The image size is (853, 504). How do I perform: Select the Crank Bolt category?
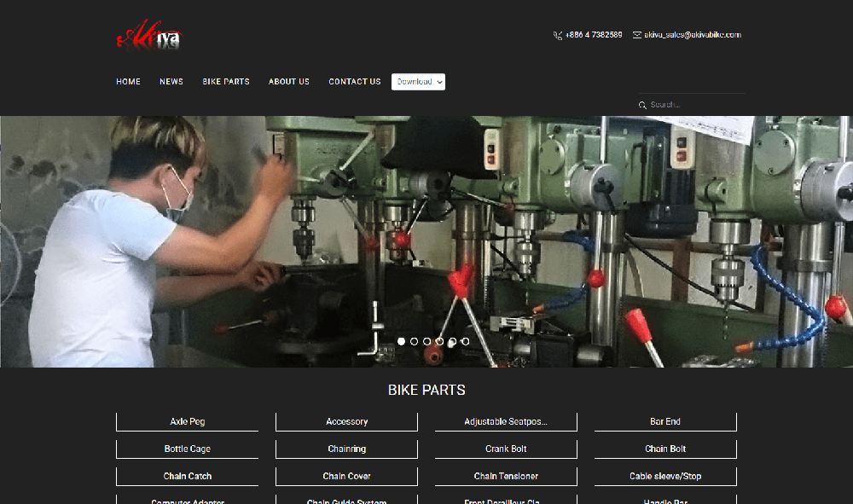tap(506, 449)
